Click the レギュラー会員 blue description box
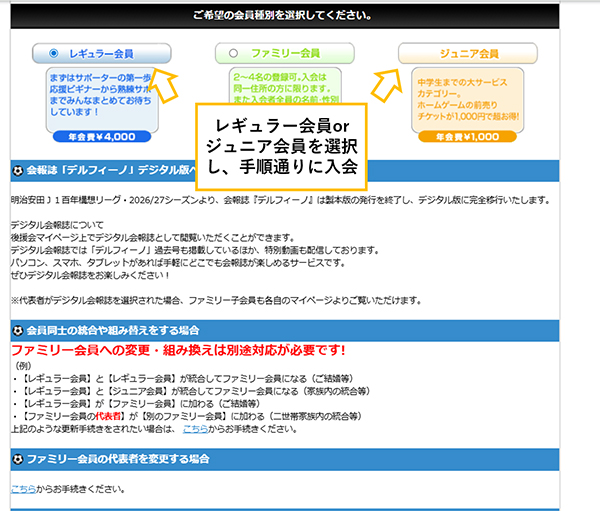 pyautogui.click(x=95, y=95)
